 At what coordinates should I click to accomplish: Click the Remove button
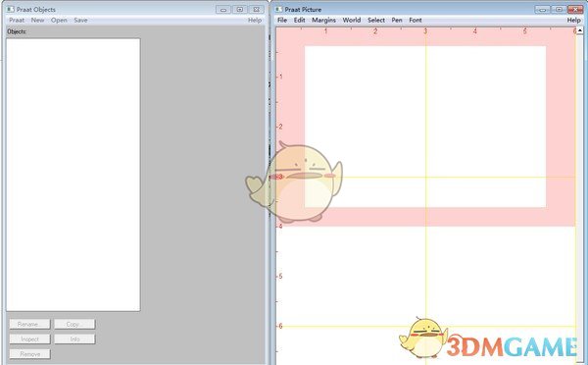pyautogui.click(x=29, y=354)
